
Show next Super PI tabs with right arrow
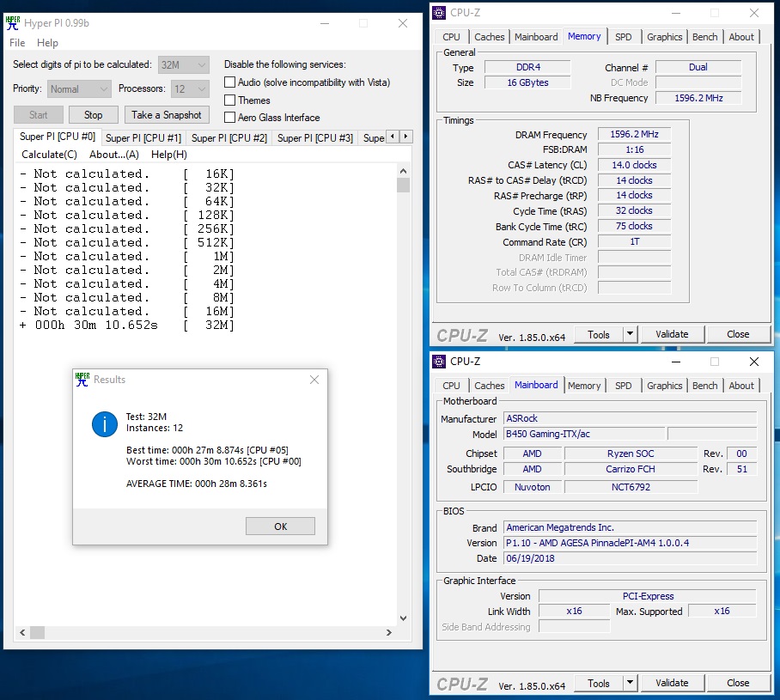point(406,137)
